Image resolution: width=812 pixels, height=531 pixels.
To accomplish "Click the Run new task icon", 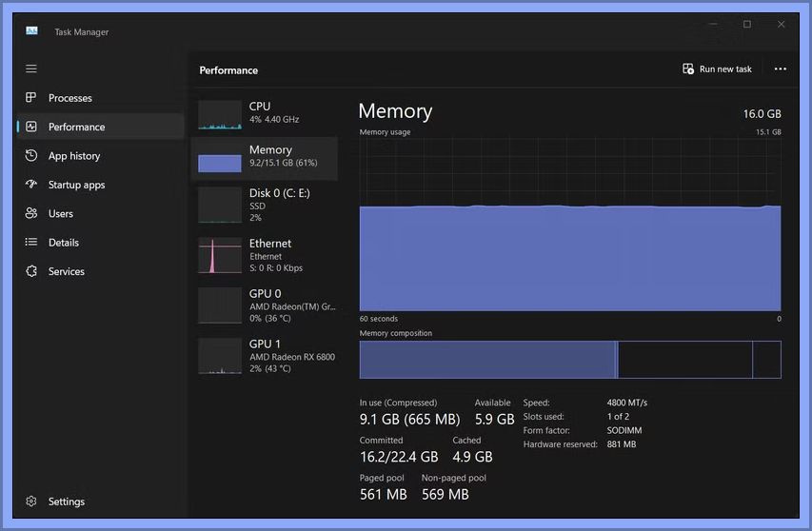I will tap(687, 69).
